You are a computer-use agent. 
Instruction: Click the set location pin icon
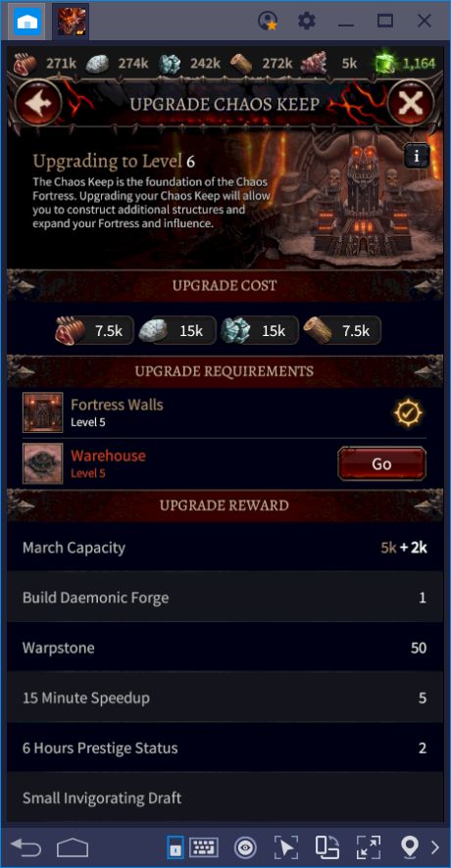pos(410,847)
